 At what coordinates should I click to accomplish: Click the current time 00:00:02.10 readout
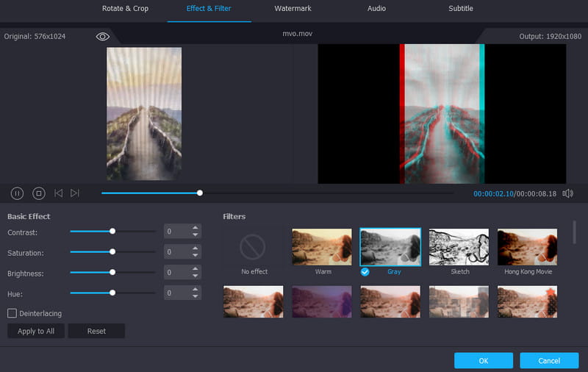(493, 194)
